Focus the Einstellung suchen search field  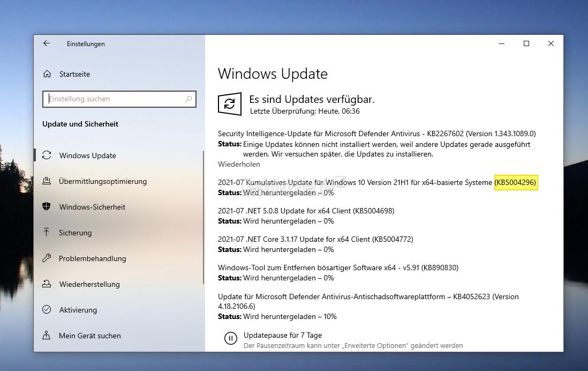(x=119, y=99)
